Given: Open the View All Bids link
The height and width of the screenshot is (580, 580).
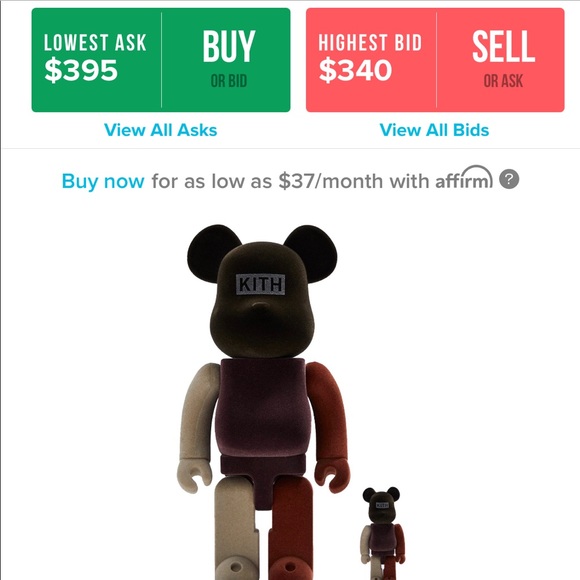Looking at the screenshot, I should (435, 130).
